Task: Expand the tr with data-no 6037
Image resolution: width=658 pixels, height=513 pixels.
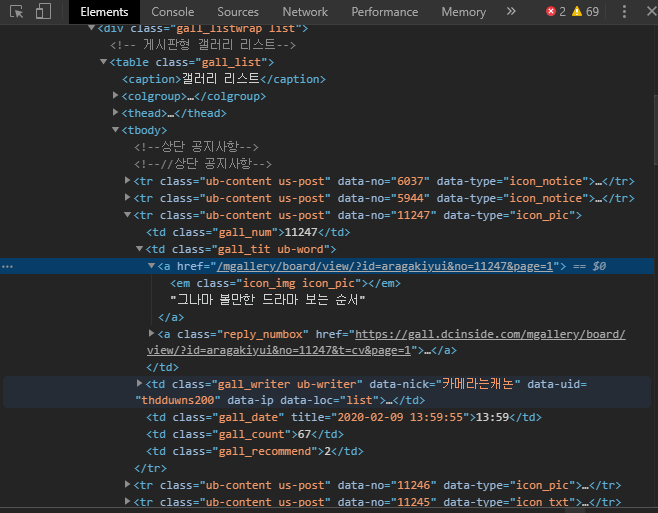Action: (128, 181)
